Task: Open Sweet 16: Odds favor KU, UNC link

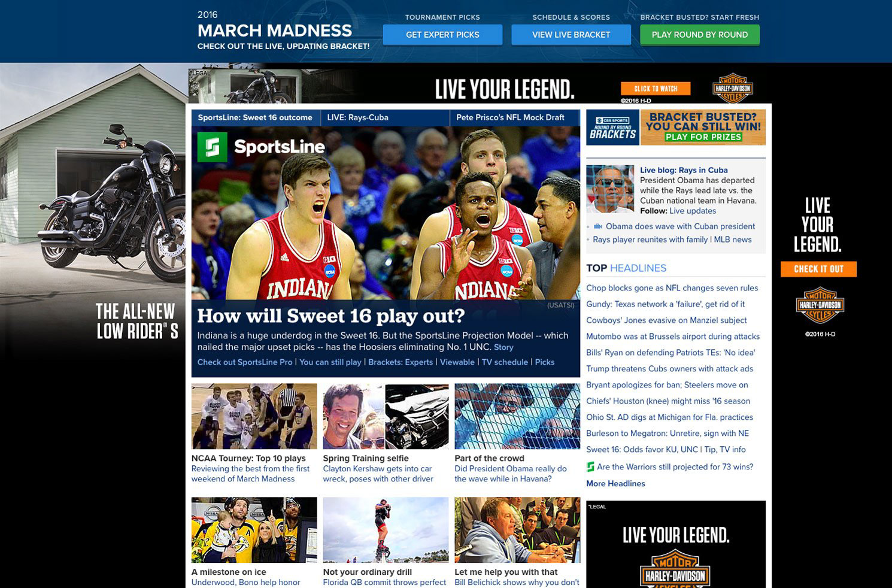Action: click(x=642, y=450)
